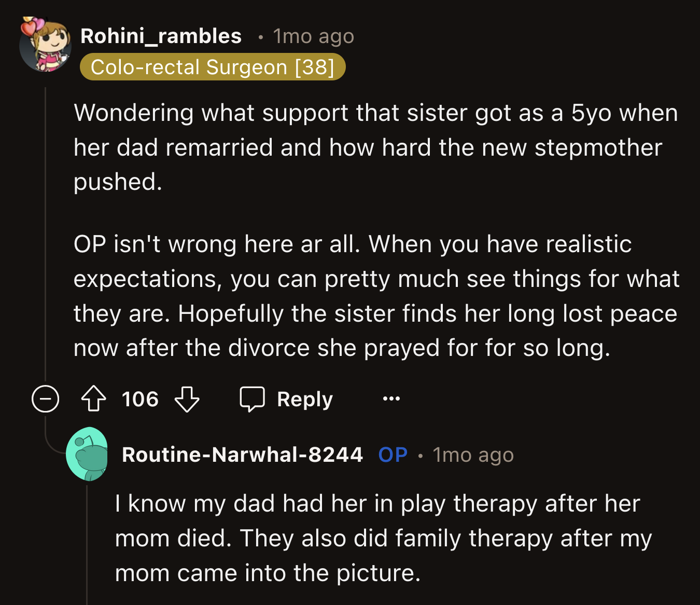Click the Reply button
The image size is (700, 605).
pyautogui.click(x=304, y=399)
